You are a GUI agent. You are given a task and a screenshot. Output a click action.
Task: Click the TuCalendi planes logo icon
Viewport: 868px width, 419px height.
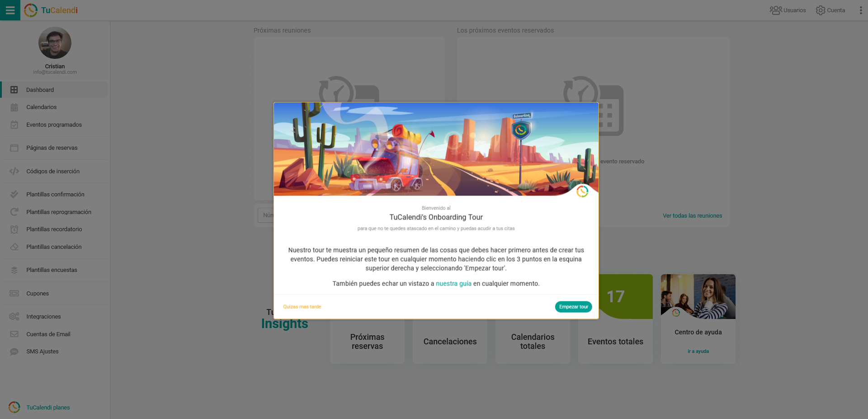click(x=14, y=407)
